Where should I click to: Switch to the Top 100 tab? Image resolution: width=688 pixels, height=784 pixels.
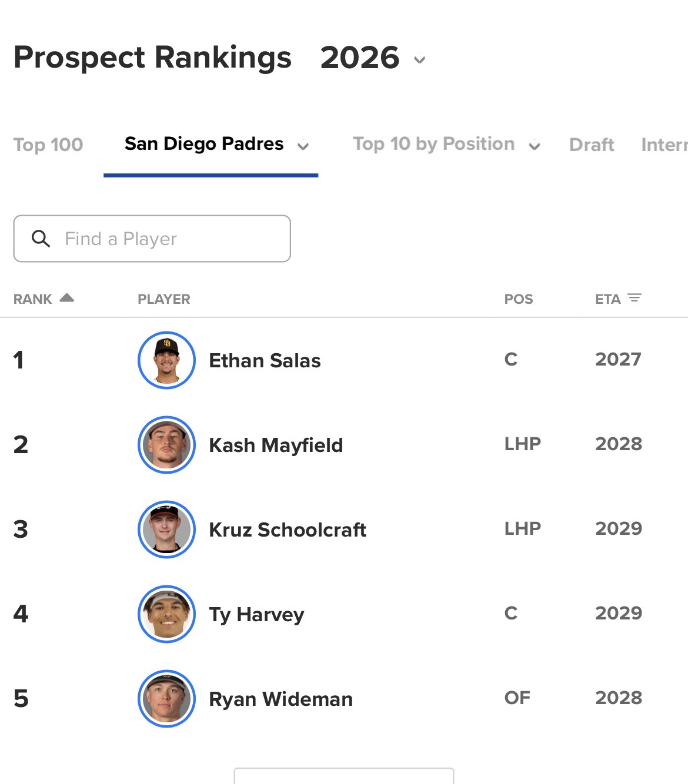point(48,145)
